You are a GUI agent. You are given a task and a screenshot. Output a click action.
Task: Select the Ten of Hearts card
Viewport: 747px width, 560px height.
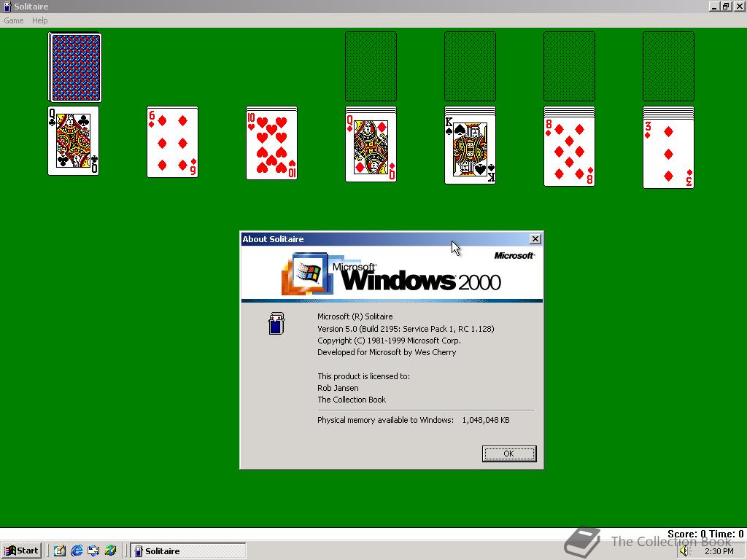coord(271,144)
